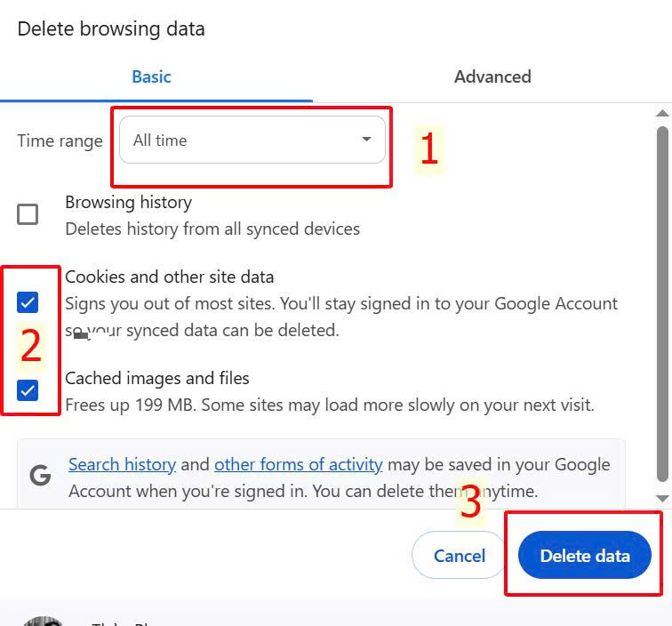Screen dimensions: 672x626
Task: Open the other forms of activity link
Action: [x=298, y=464]
